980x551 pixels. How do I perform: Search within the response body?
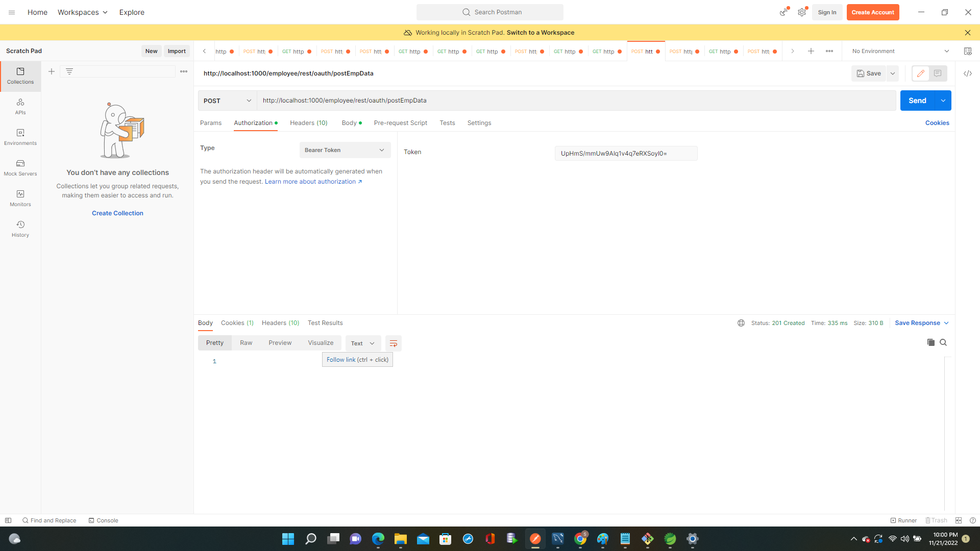point(943,342)
